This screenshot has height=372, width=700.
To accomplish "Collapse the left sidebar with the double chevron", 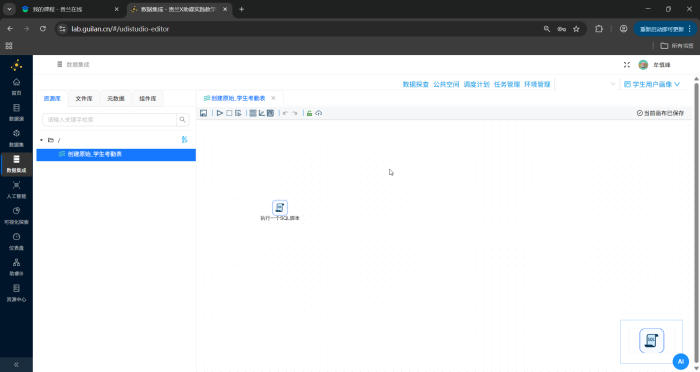I will point(16,364).
